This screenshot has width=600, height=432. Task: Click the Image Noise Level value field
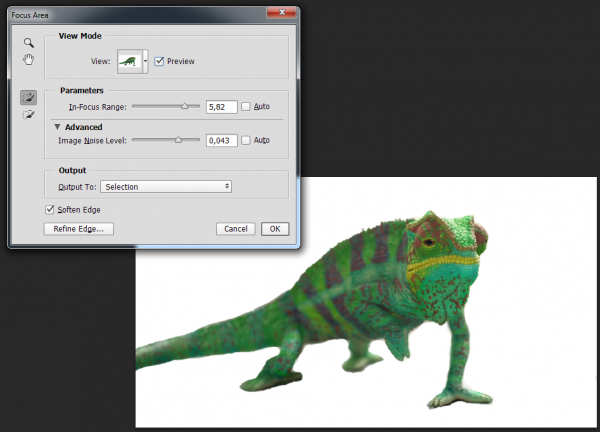pos(220,140)
